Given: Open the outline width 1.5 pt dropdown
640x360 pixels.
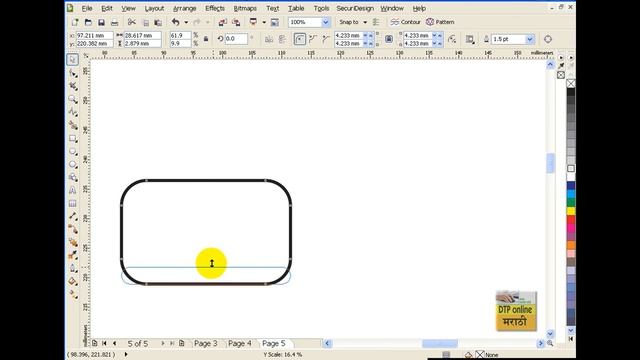Looking at the screenshot, I should (x=529, y=39).
